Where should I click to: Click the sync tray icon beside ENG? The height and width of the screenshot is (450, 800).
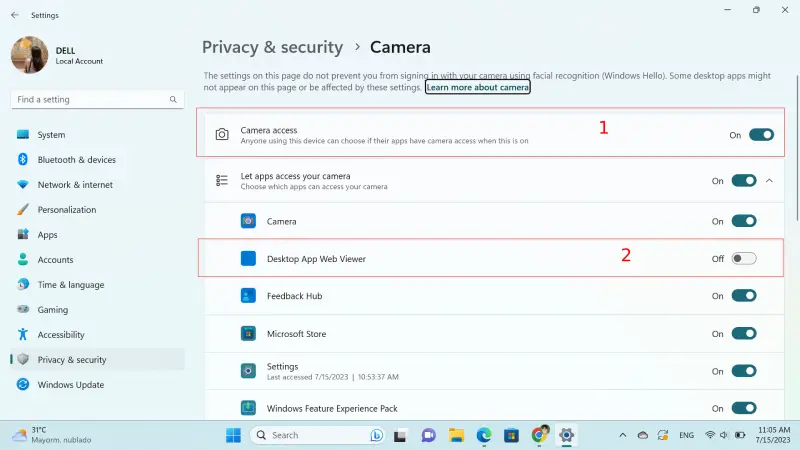coord(663,435)
